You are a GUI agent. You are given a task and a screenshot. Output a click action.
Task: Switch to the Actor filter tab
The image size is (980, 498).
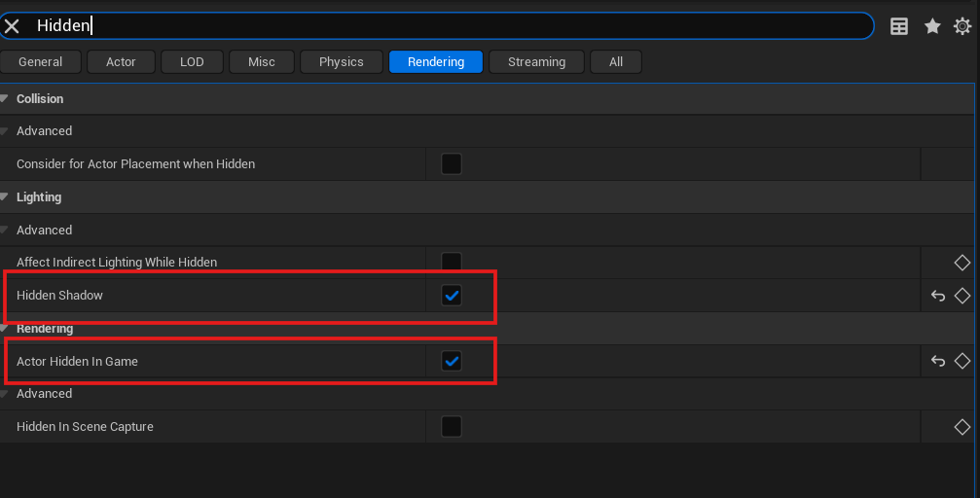pos(121,62)
